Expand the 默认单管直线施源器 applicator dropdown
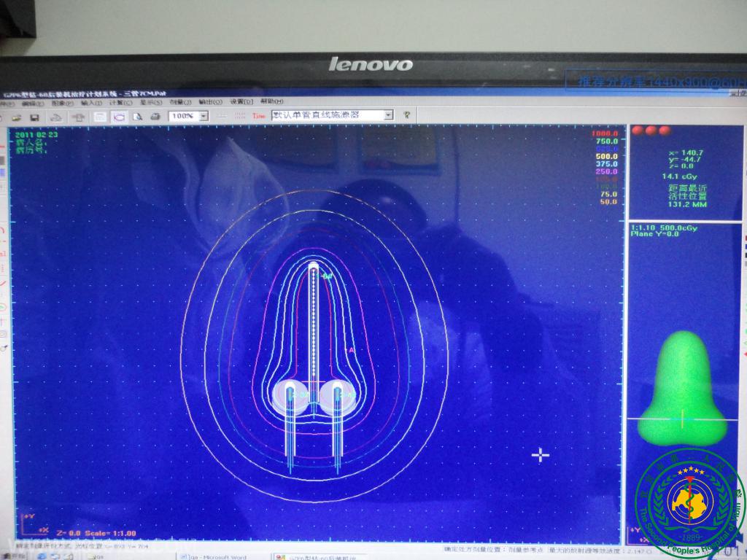The width and height of the screenshot is (747, 560). click(388, 115)
